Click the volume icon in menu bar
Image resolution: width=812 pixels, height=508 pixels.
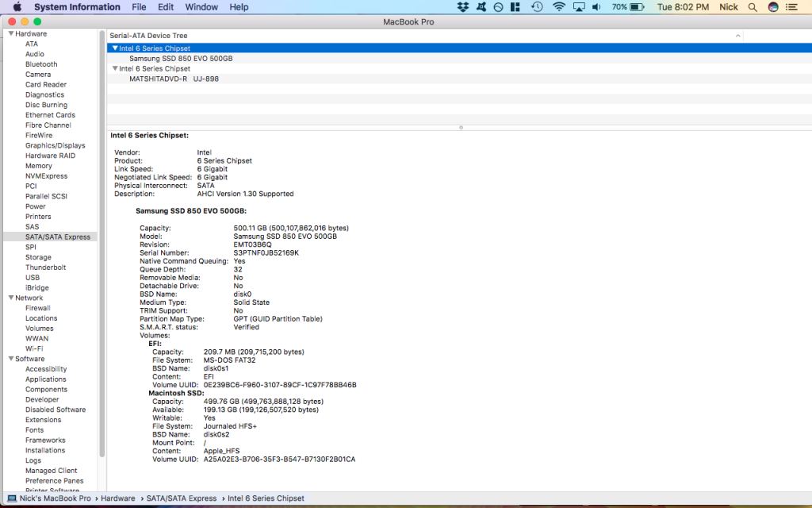pyautogui.click(x=596, y=6)
